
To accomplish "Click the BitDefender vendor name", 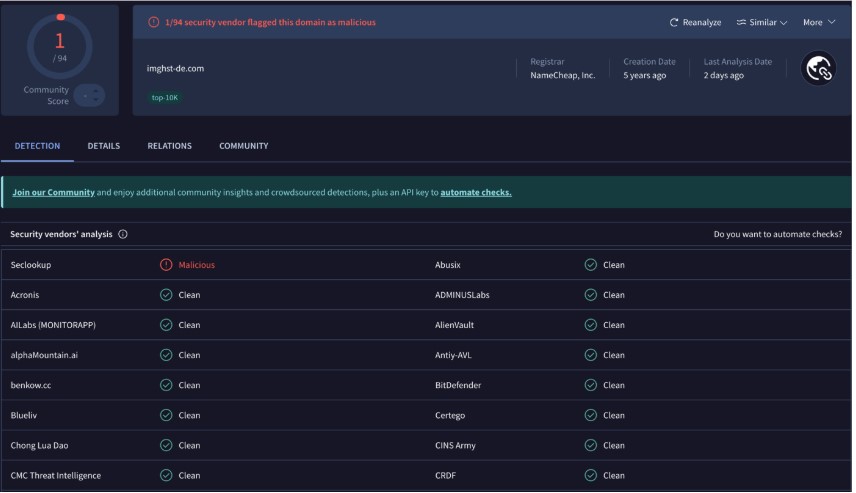I will coord(460,385).
